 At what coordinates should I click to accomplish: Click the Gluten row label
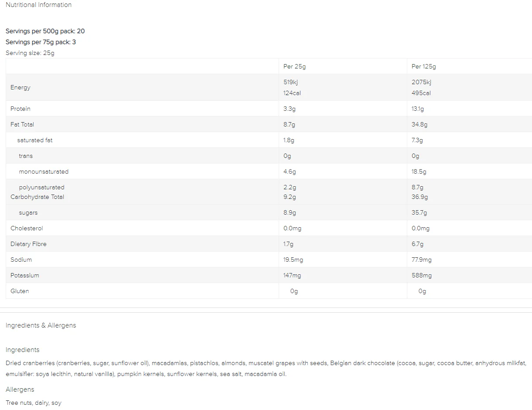tap(20, 291)
